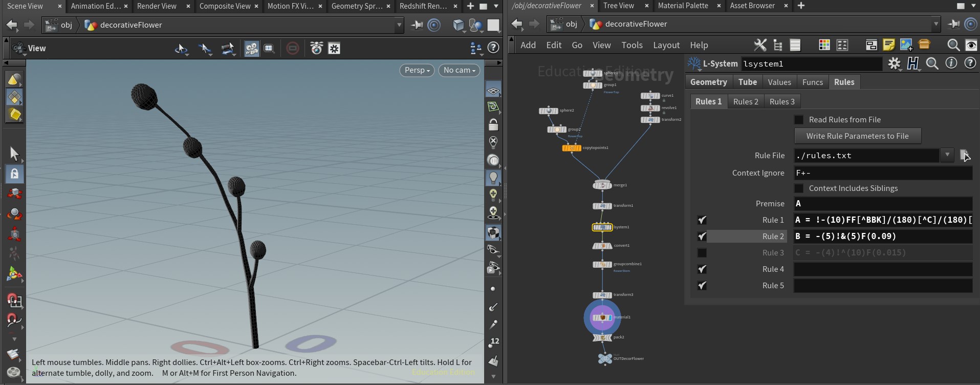This screenshot has height=385, width=980.
Task: Toggle Context Includes Siblings checkbox
Action: pyautogui.click(x=799, y=188)
